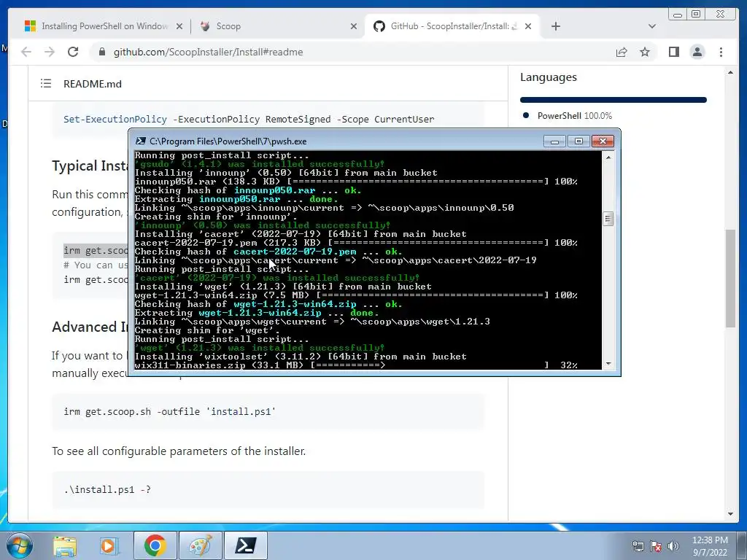Close the Scoop tab

(354, 26)
